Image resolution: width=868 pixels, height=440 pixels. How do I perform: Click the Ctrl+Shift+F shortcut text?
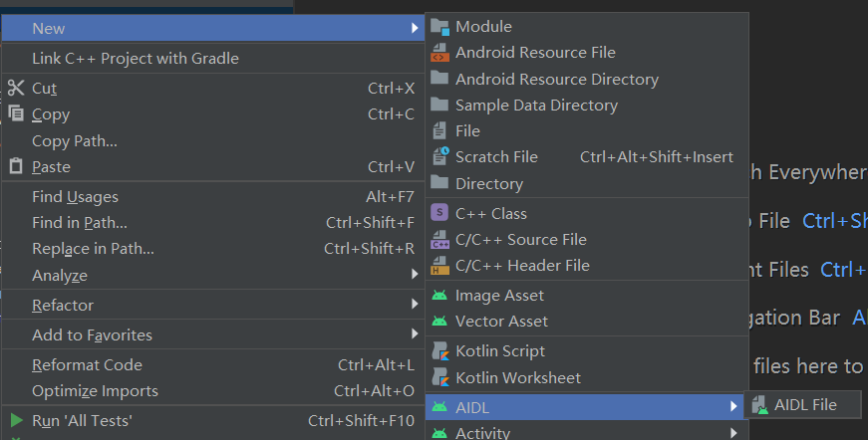point(371,223)
